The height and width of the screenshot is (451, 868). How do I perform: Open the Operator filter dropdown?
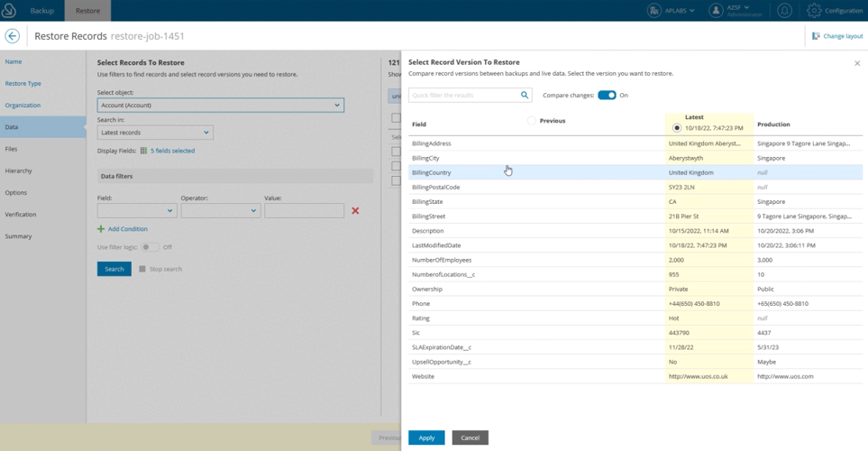pyautogui.click(x=220, y=210)
